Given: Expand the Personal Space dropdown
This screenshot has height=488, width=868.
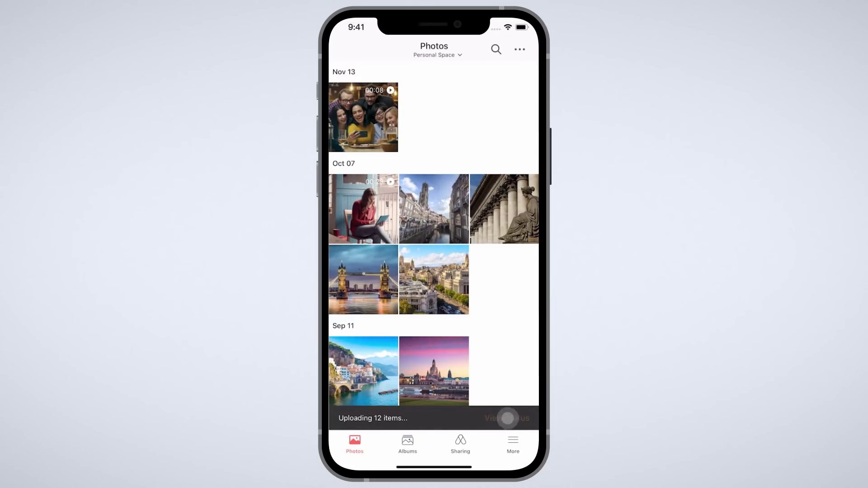Looking at the screenshot, I should tap(438, 54).
